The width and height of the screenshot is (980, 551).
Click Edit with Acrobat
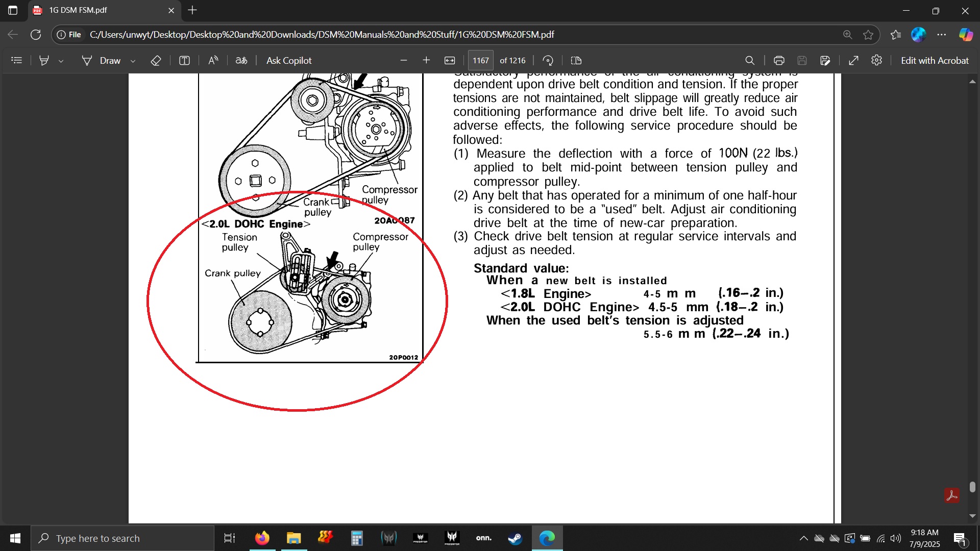click(x=935, y=60)
